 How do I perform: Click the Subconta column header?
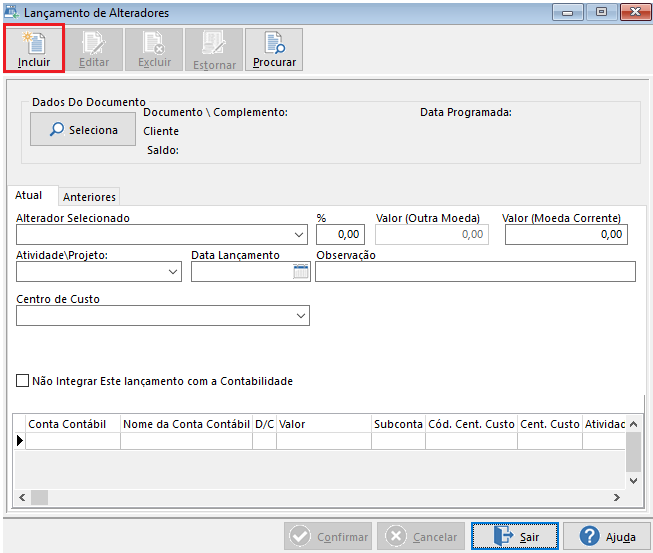click(x=399, y=424)
